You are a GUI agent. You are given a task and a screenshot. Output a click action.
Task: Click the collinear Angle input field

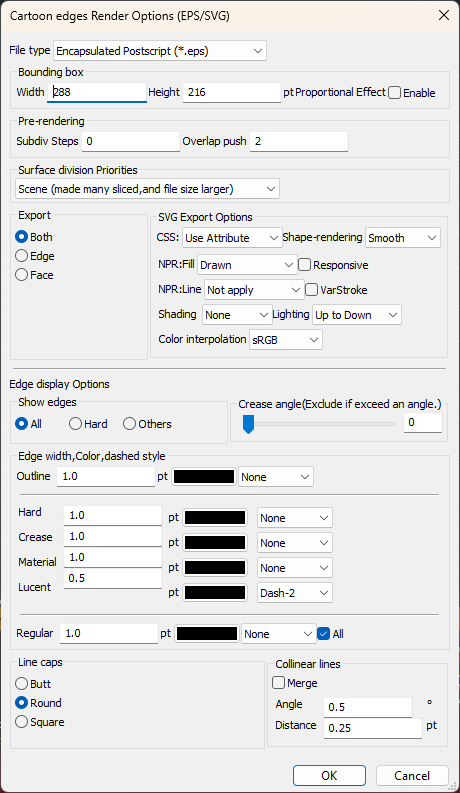click(368, 707)
